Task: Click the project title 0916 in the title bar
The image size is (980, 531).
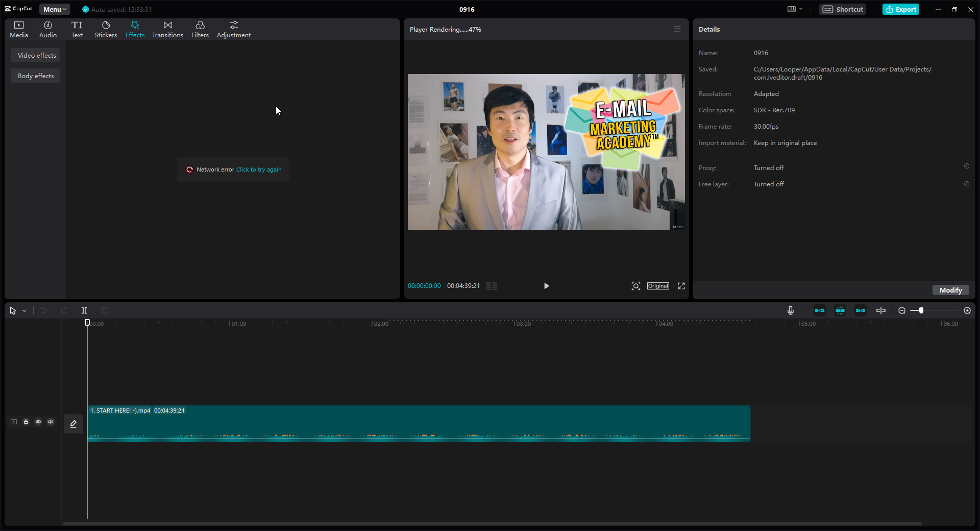Action: click(x=467, y=9)
